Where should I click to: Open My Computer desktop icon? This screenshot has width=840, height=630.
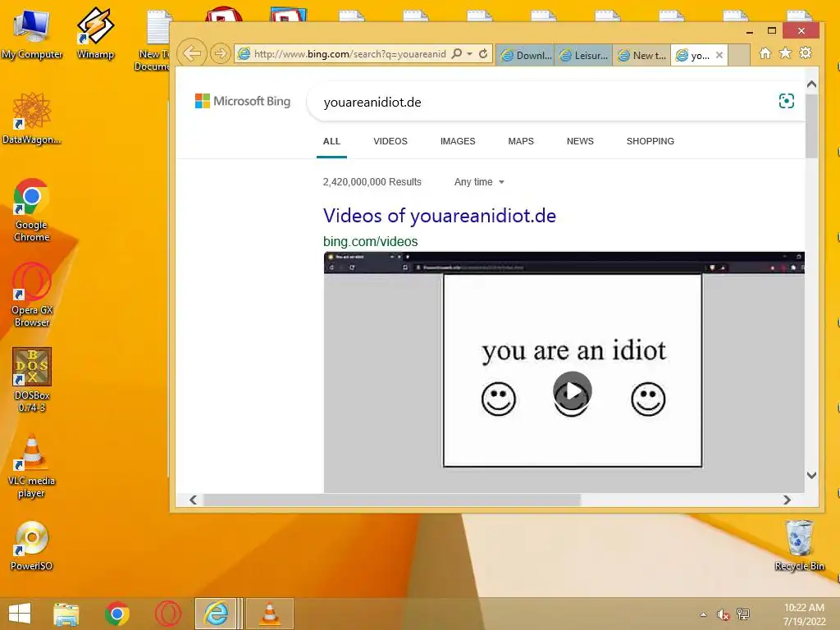32,33
